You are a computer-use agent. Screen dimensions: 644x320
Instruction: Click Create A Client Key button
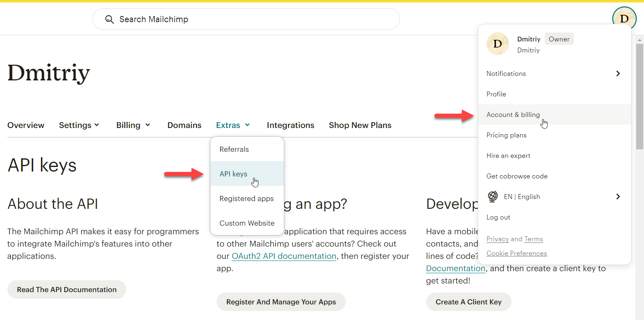tap(468, 302)
